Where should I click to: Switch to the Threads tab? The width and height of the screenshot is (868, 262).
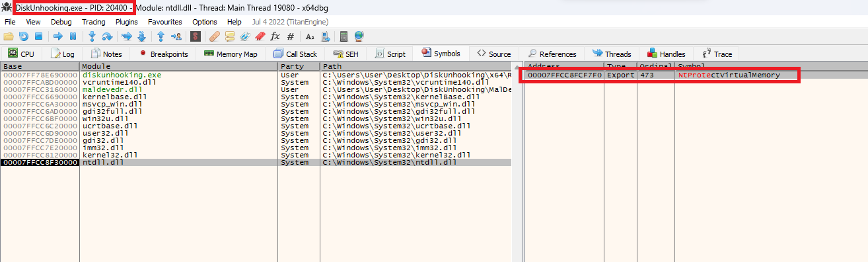(x=612, y=54)
